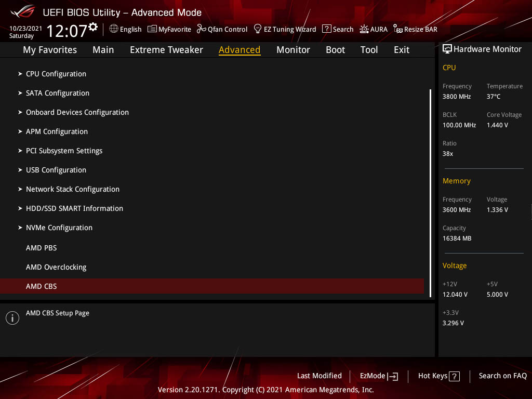
Task: Click the ROG logo
Action: pos(22,11)
